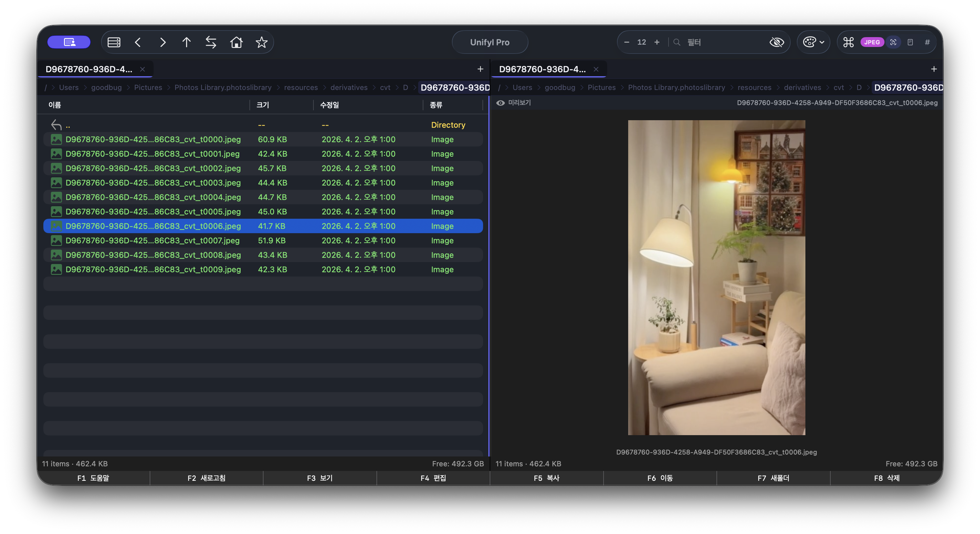The height and width of the screenshot is (534, 980).
Task: Open favorites with the star icon
Action: 262,42
